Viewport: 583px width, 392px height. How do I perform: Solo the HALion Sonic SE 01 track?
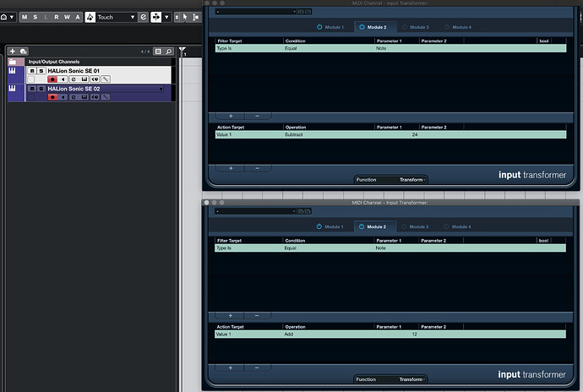41,71
